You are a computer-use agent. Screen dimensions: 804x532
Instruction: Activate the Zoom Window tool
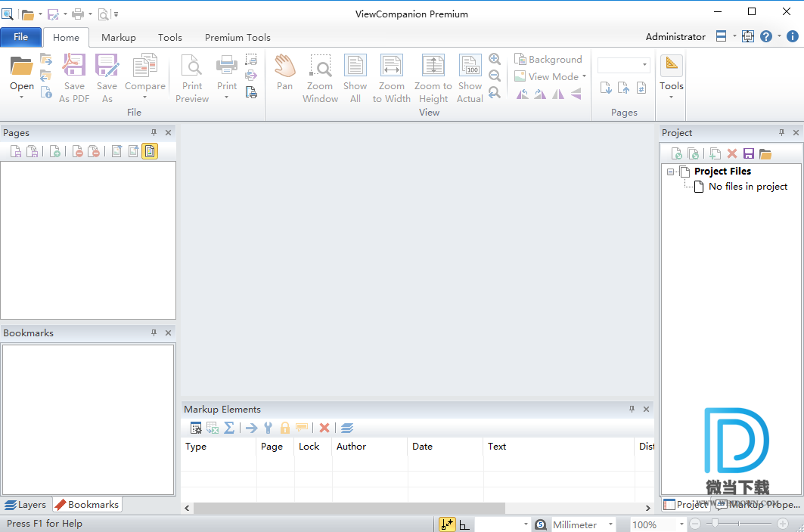(x=320, y=78)
